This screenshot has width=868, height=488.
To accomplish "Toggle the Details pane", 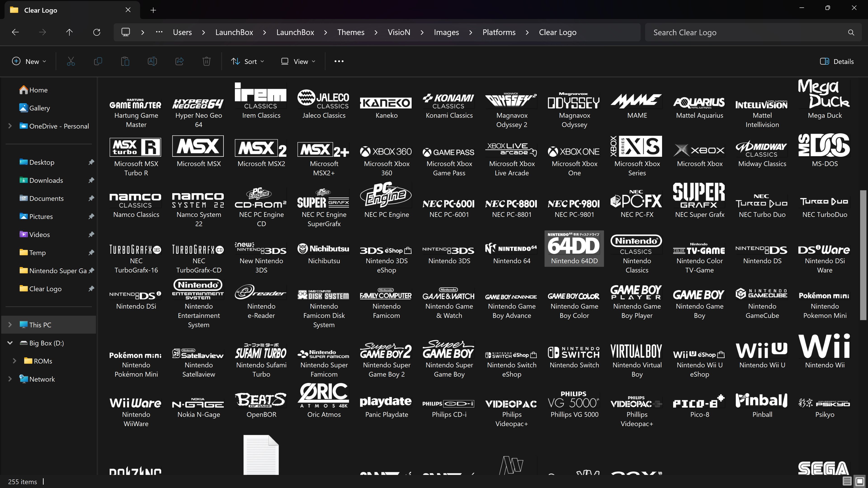I will 837,61.
